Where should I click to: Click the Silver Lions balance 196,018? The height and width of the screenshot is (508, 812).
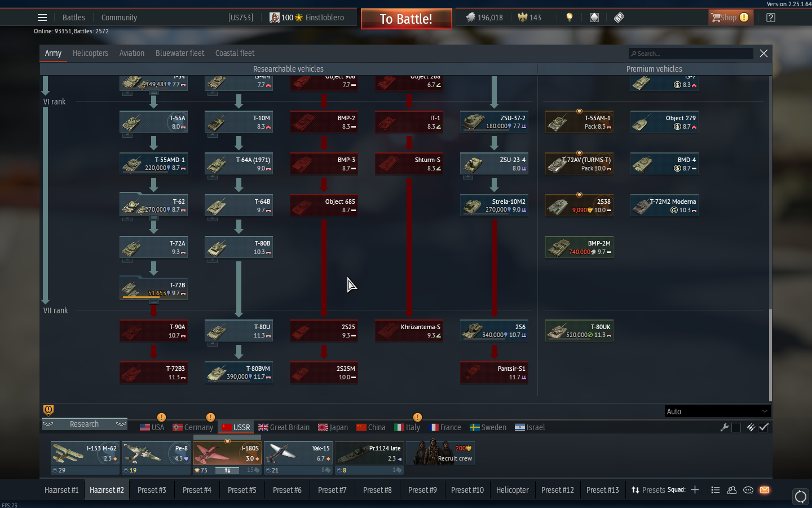pos(484,17)
